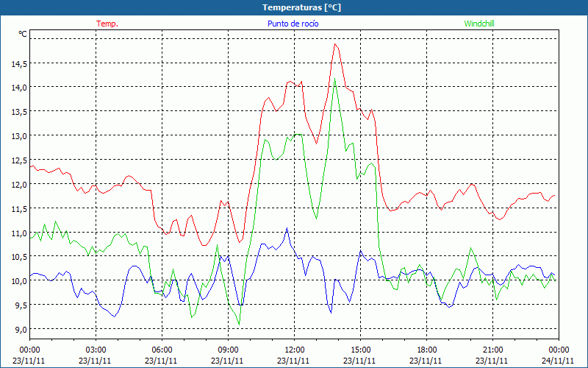
Task: Click the 11,5 y-axis value
Action: 19,209
